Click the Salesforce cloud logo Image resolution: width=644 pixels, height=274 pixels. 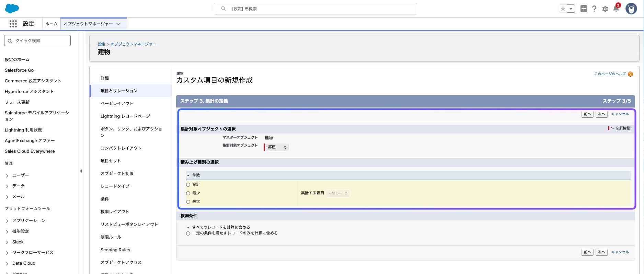[12, 9]
